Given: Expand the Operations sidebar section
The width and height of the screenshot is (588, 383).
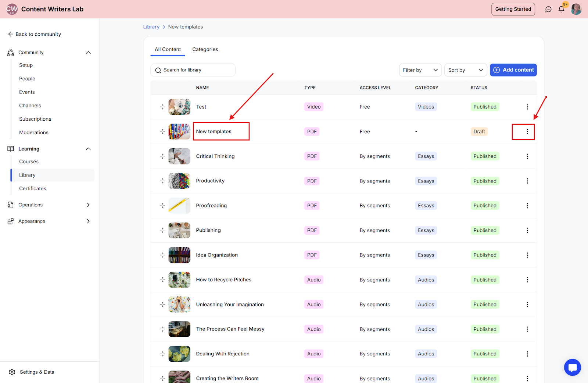Looking at the screenshot, I should 88,205.
